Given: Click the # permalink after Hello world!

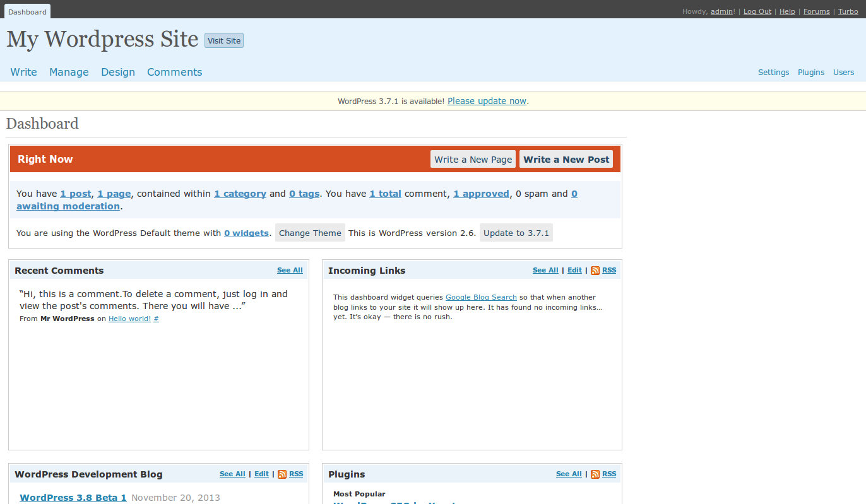Looking at the screenshot, I should click(156, 319).
